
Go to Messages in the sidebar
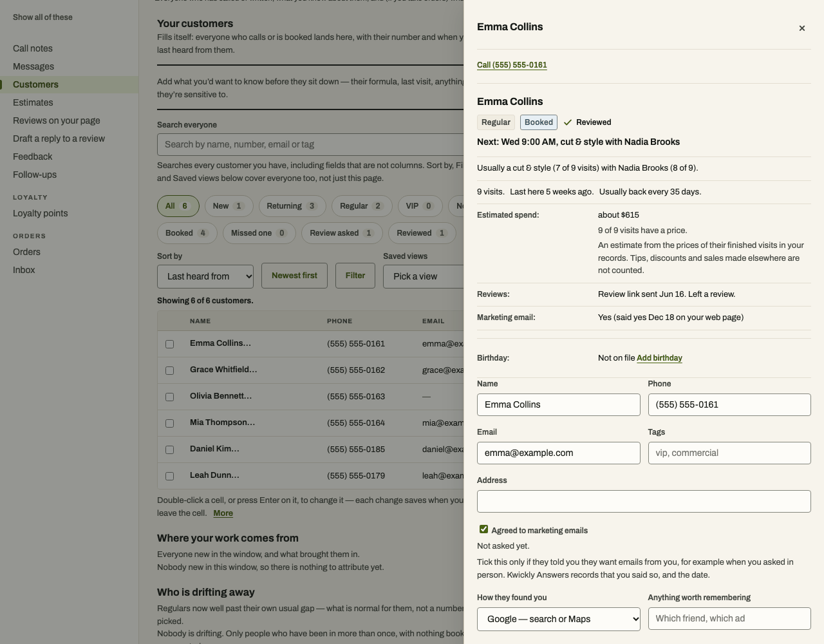coord(33,66)
